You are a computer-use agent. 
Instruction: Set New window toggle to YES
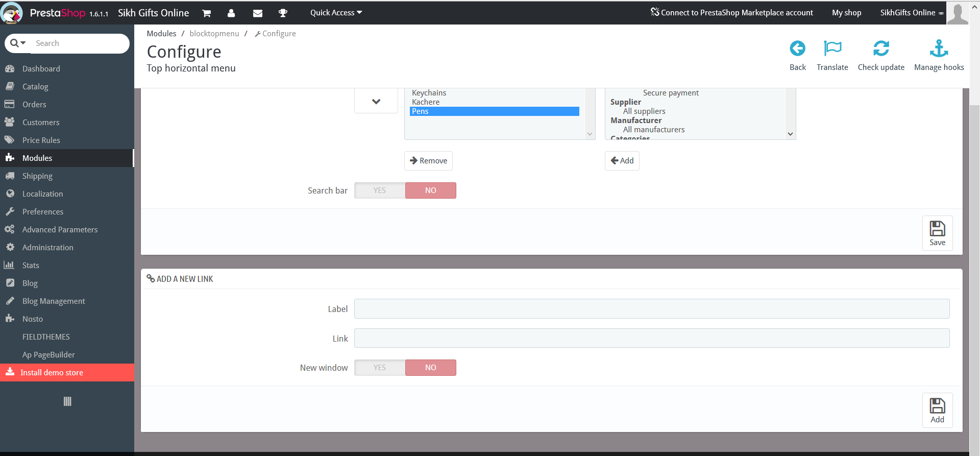(x=380, y=368)
